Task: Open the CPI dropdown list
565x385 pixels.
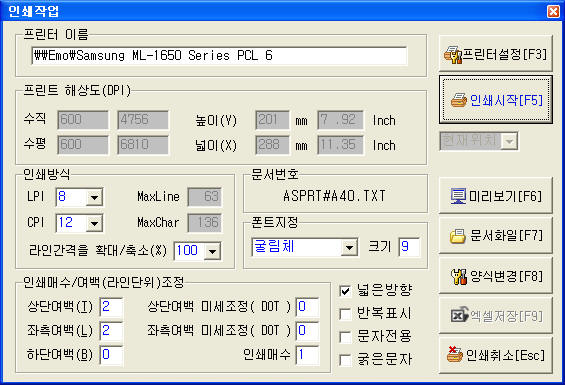Action: coord(94,224)
